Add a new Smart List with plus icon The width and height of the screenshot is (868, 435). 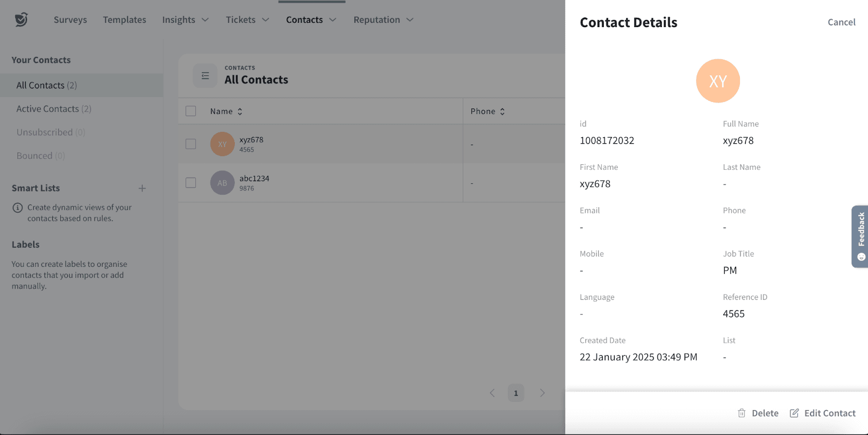pyautogui.click(x=142, y=188)
